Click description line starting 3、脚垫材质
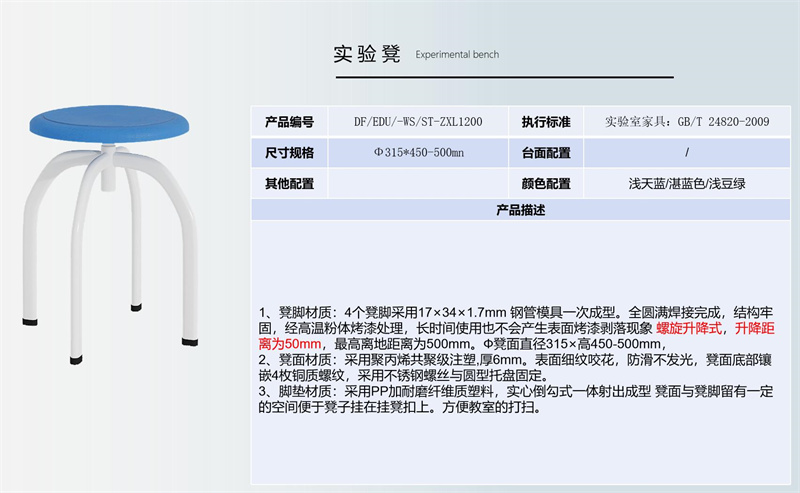The image size is (800, 493). (516, 391)
